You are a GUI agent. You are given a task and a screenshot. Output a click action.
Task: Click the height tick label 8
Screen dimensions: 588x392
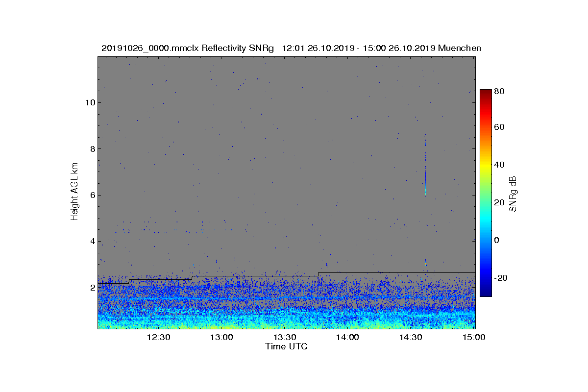click(92, 148)
